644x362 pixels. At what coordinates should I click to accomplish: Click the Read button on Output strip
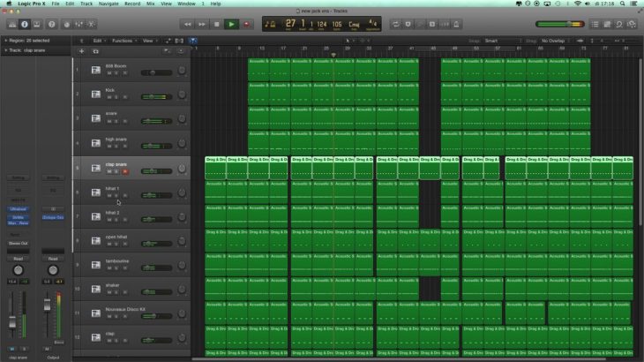click(53, 259)
